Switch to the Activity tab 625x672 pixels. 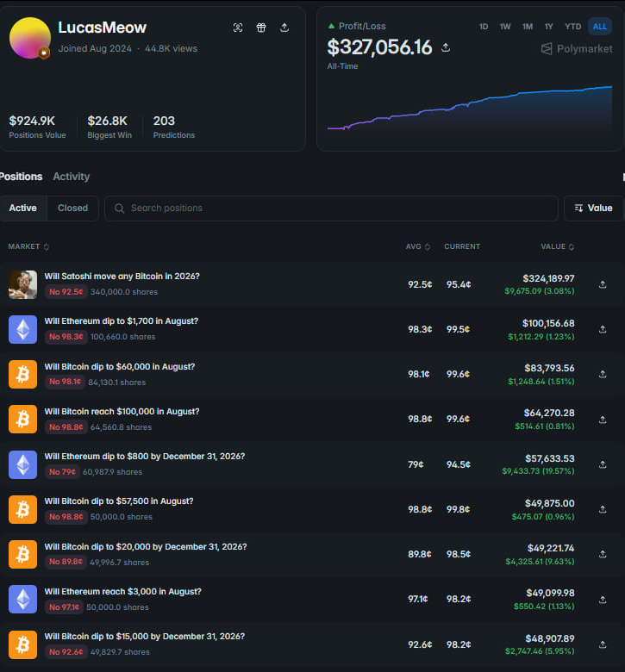pos(72,177)
